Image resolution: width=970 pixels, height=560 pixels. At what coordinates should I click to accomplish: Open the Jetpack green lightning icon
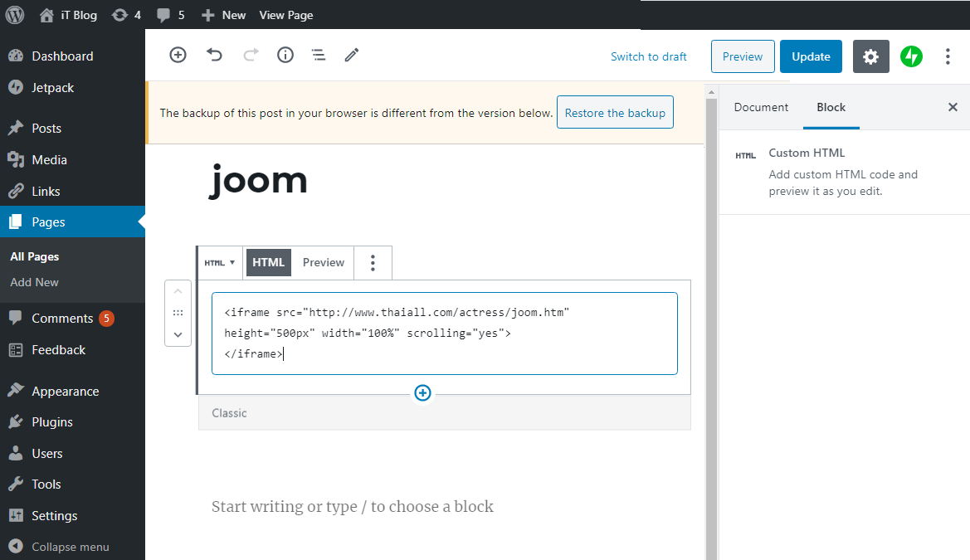911,56
